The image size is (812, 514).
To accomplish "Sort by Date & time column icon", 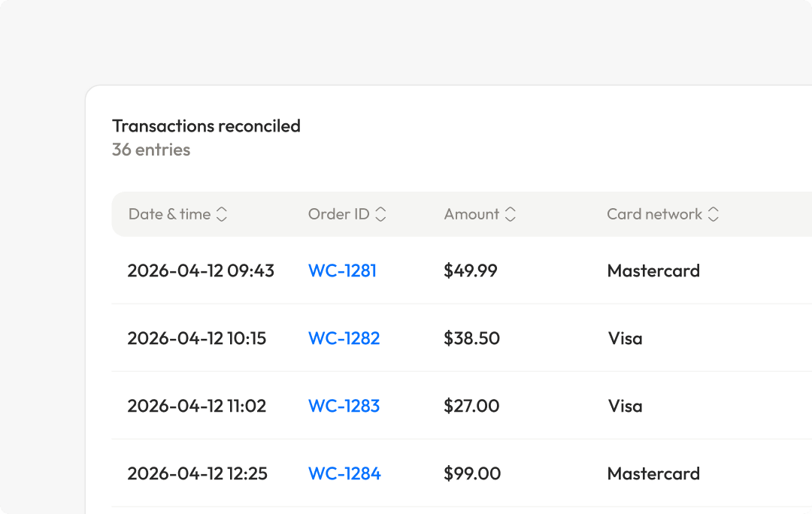I will tap(222, 214).
